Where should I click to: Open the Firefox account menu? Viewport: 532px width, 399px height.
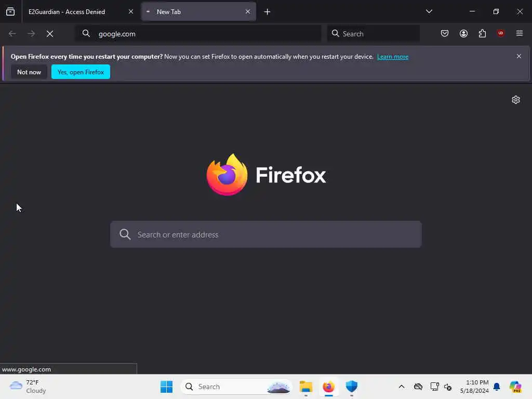(x=463, y=33)
